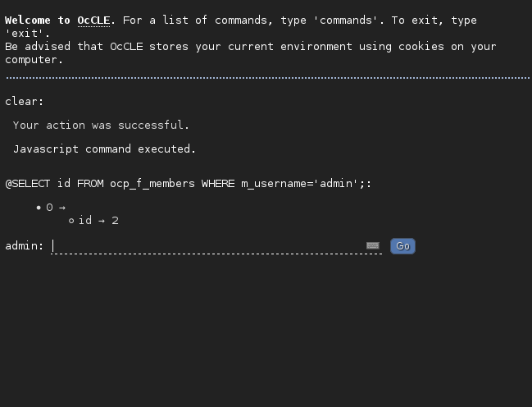Click the cookies advisory sentence
Viewport: 532px width, 407px height.
[x=250, y=47]
